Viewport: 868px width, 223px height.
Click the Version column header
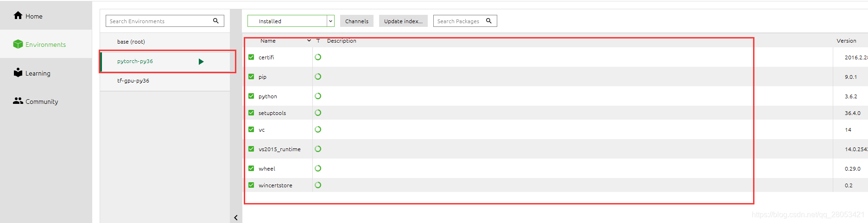point(846,41)
